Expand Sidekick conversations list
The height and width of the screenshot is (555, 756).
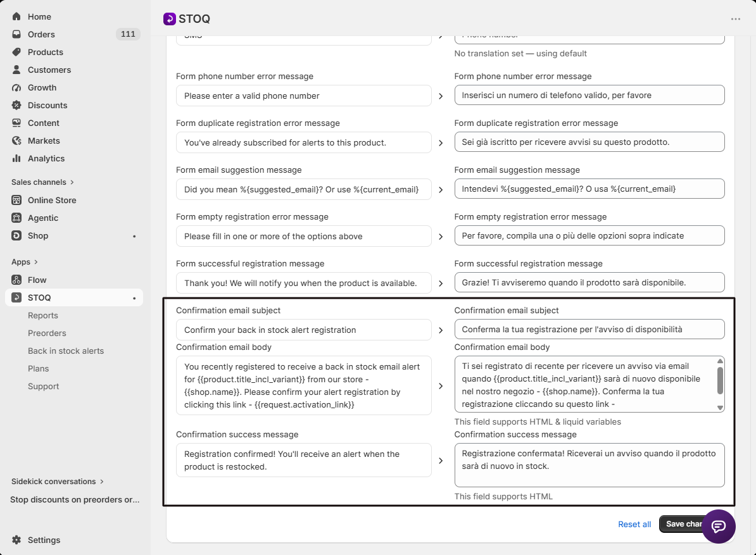(x=58, y=482)
